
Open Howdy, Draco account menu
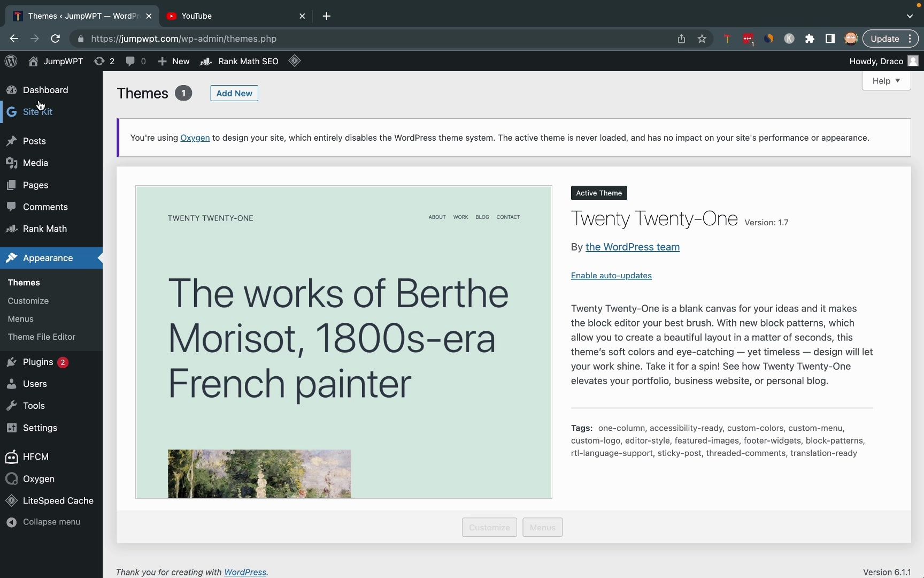[883, 61]
